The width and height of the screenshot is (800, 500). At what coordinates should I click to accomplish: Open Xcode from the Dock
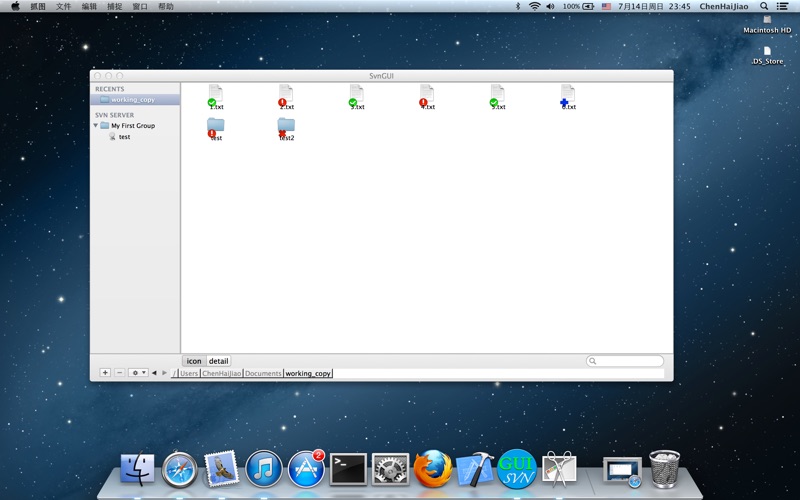pos(474,469)
